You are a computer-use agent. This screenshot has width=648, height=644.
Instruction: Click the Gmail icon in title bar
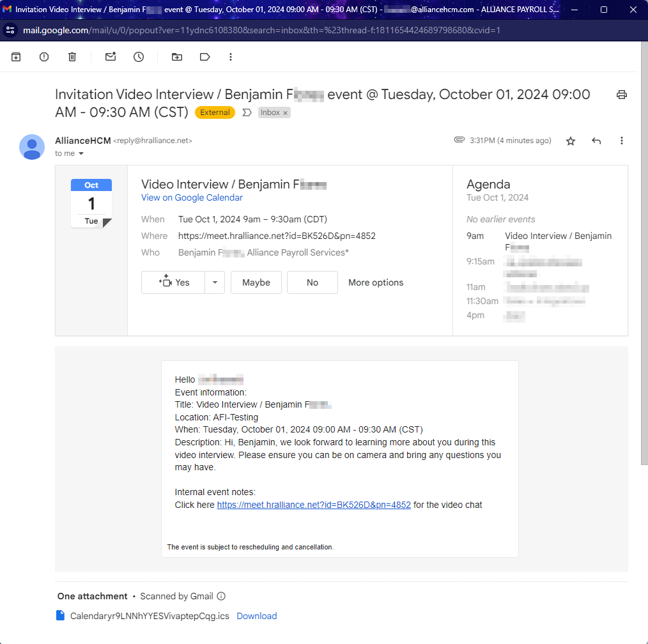click(x=7, y=9)
